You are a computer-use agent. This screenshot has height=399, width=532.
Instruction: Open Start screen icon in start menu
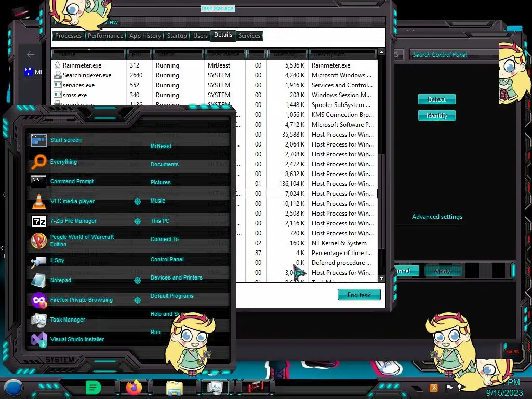pos(38,140)
